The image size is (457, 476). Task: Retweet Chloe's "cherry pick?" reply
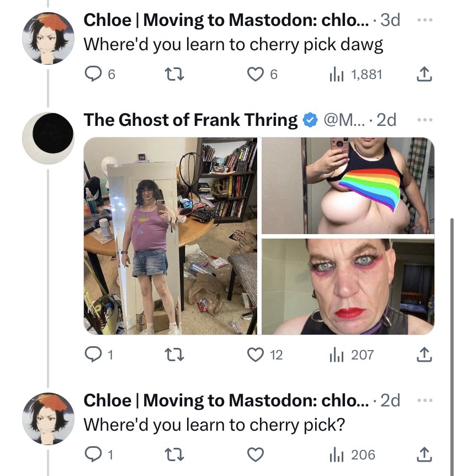click(x=174, y=454)
